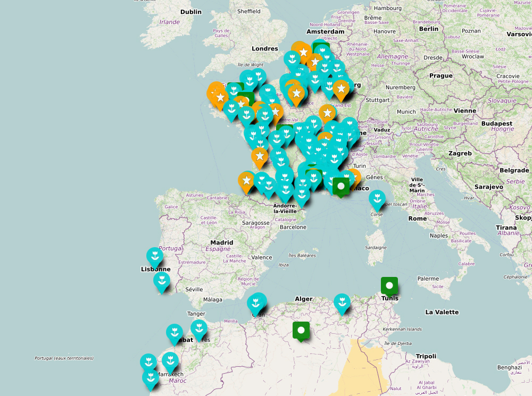Open the tulip marker near Fès
This screenshot has height=396, width=532.
(x=199, y=329)
